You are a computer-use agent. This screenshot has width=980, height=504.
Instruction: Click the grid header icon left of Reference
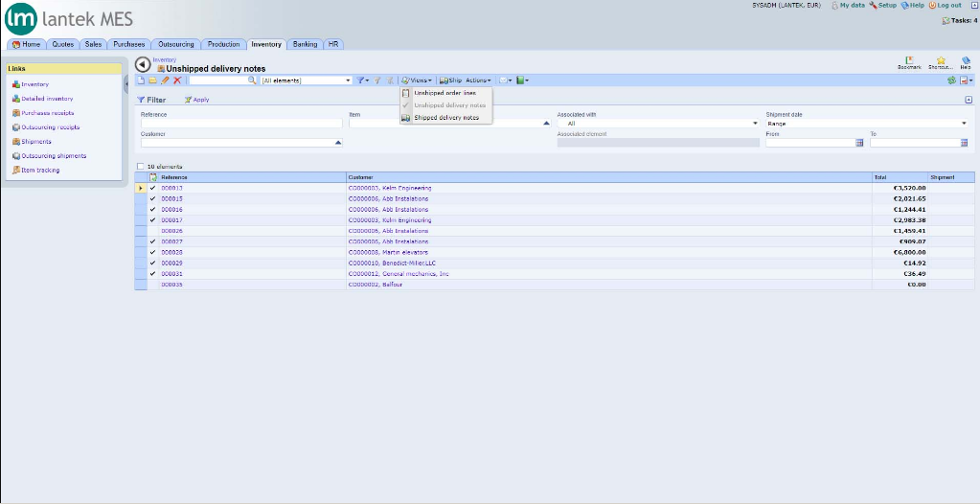coord(153,177)
